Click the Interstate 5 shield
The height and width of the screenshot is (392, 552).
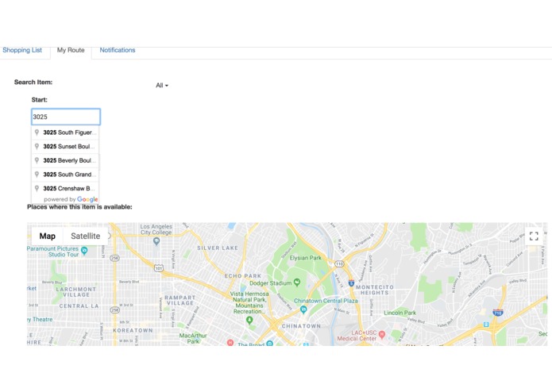(351, 282)
